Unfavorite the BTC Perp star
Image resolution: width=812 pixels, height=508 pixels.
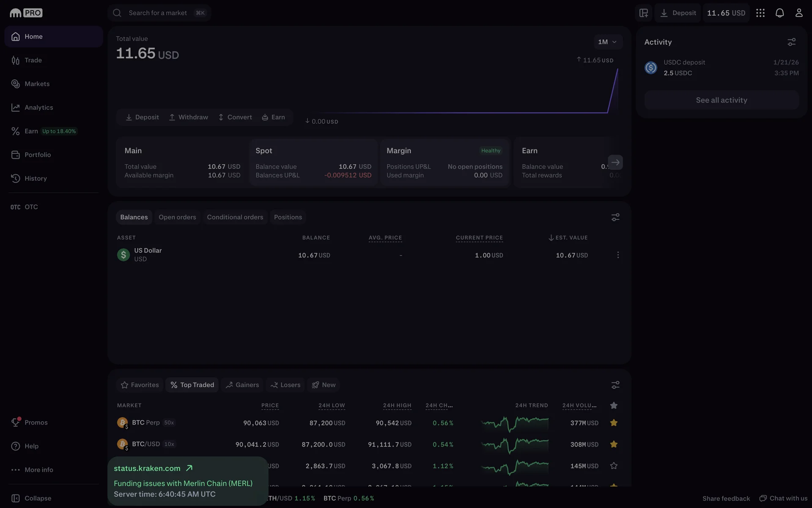point(614,423)
